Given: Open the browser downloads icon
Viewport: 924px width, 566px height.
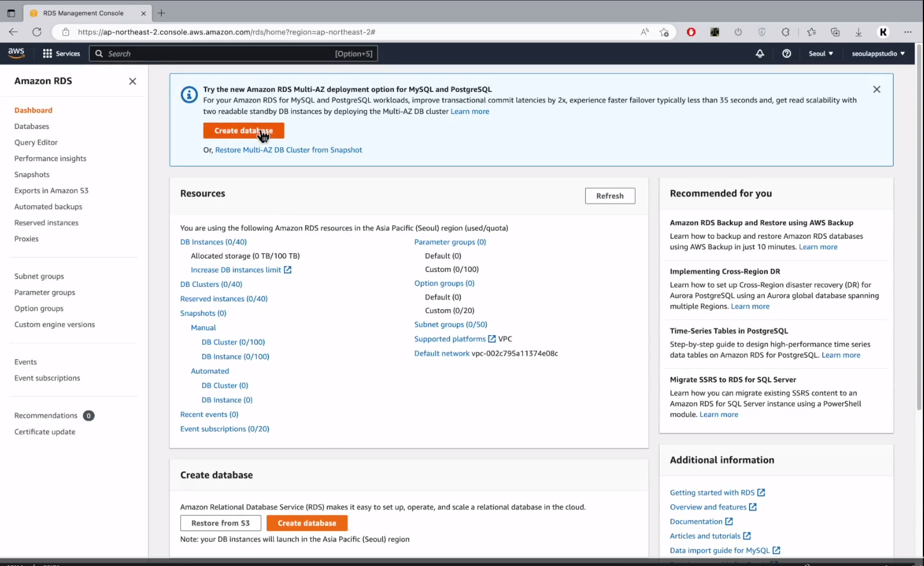Looking at the screenshot, I should 858,32.
